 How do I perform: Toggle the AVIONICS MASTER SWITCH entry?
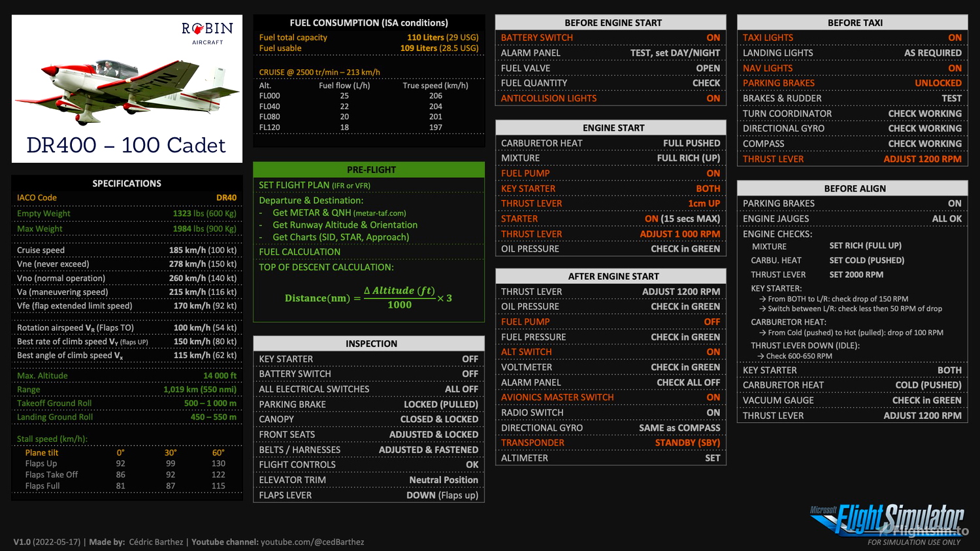point(558,397)
